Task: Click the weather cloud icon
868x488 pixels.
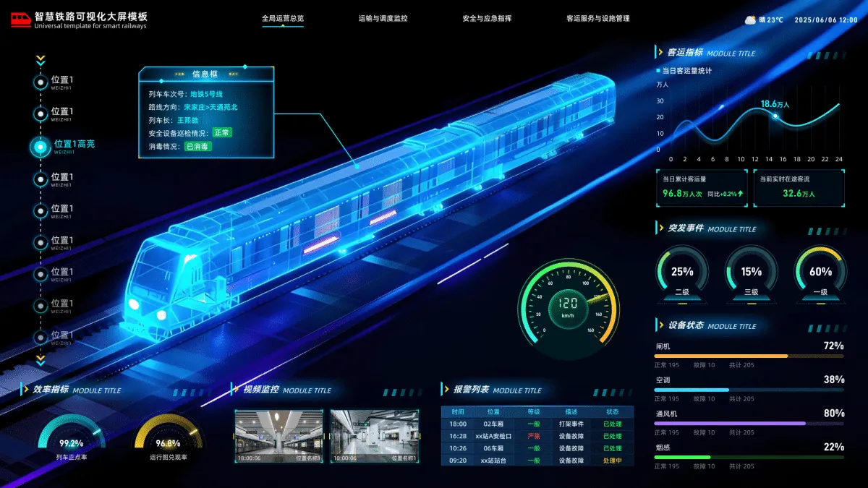Action: click(750, 20)
